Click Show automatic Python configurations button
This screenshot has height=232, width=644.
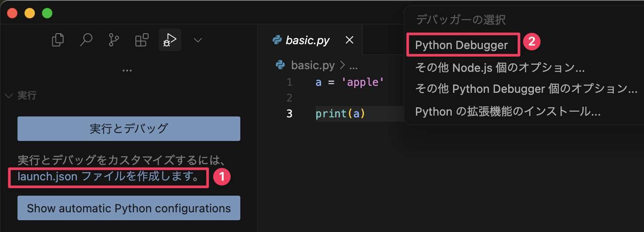point(129,208)
